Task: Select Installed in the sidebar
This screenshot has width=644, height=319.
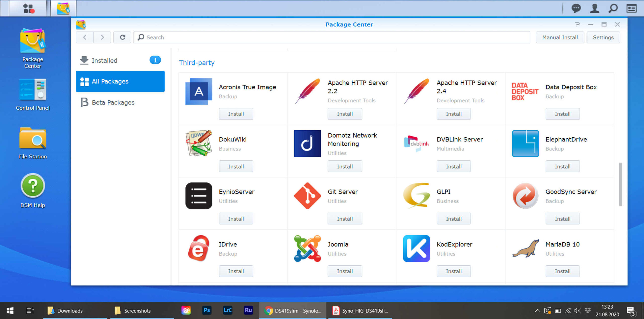Action: coord(120,60)
